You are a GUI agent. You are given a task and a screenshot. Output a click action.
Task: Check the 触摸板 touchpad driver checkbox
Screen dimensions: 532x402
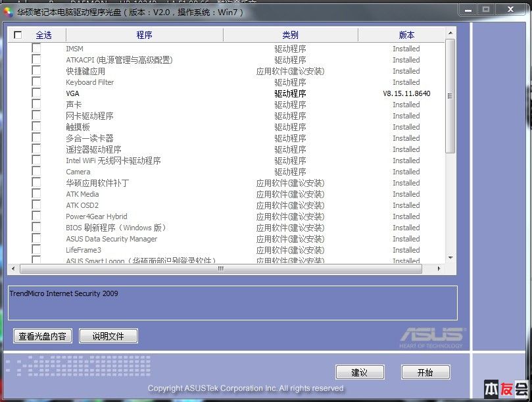[36, 127]
